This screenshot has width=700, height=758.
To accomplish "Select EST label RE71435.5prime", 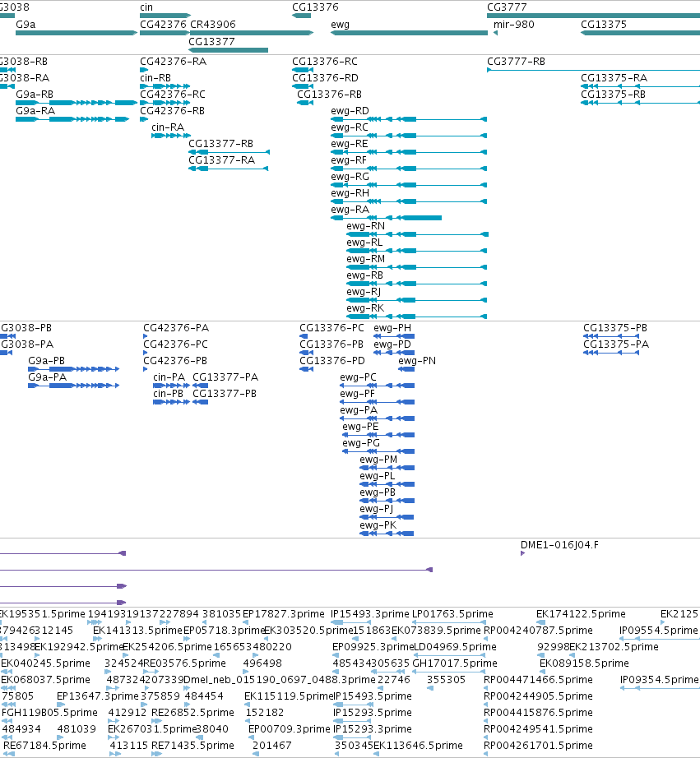I will click(x=192, y=746).
